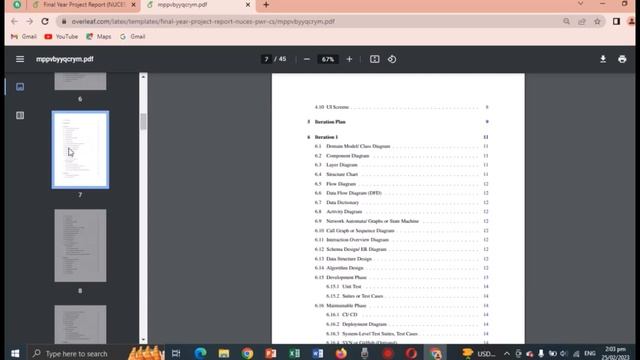Switch to Final Year Project Report tab
640x360 pixels.
coord(84,5)
